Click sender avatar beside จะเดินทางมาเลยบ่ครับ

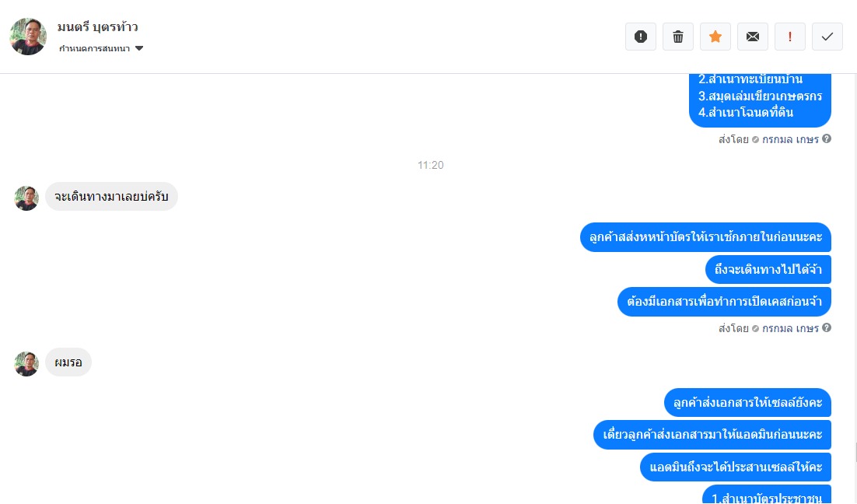click(26, 198)
